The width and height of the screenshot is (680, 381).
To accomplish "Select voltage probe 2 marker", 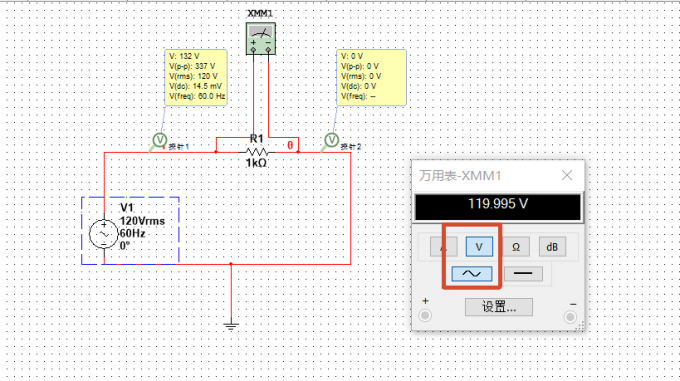I will [x=332, y=140].
